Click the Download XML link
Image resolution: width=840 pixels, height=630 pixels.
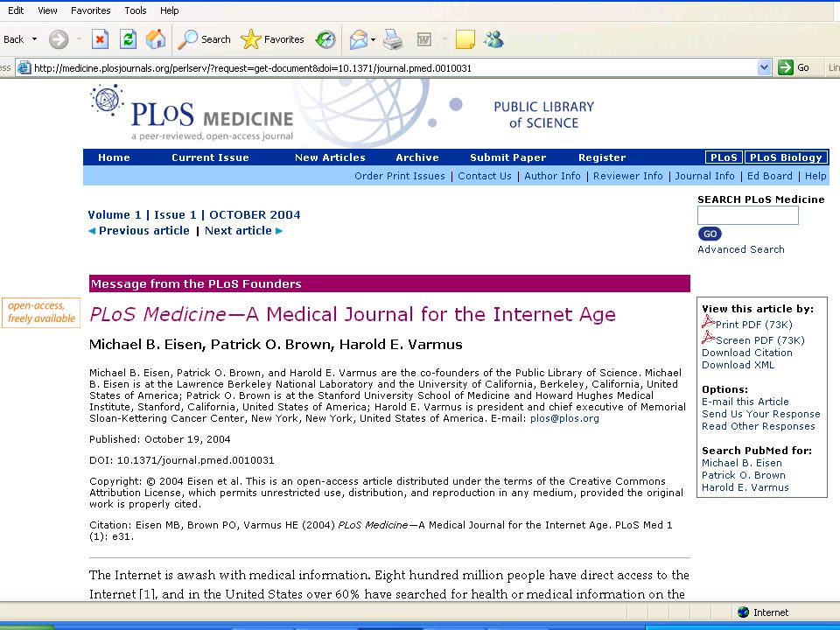click(738, 365)
